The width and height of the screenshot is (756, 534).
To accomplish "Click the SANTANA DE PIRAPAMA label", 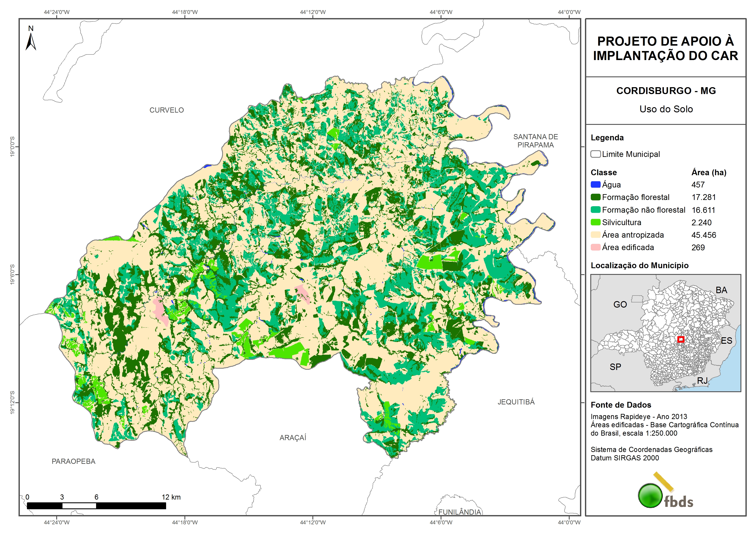I will [x=535, y=141].
